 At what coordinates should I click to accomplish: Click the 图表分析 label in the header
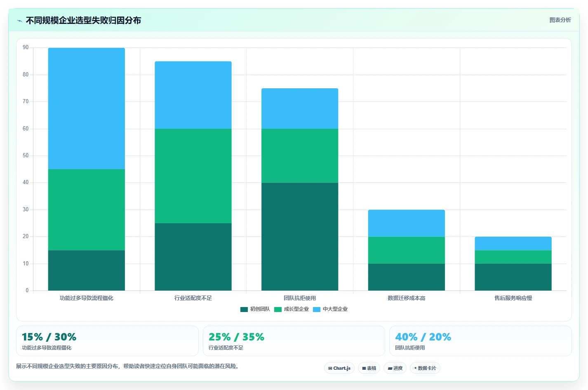pyautogui.click(x=560, y=20)
